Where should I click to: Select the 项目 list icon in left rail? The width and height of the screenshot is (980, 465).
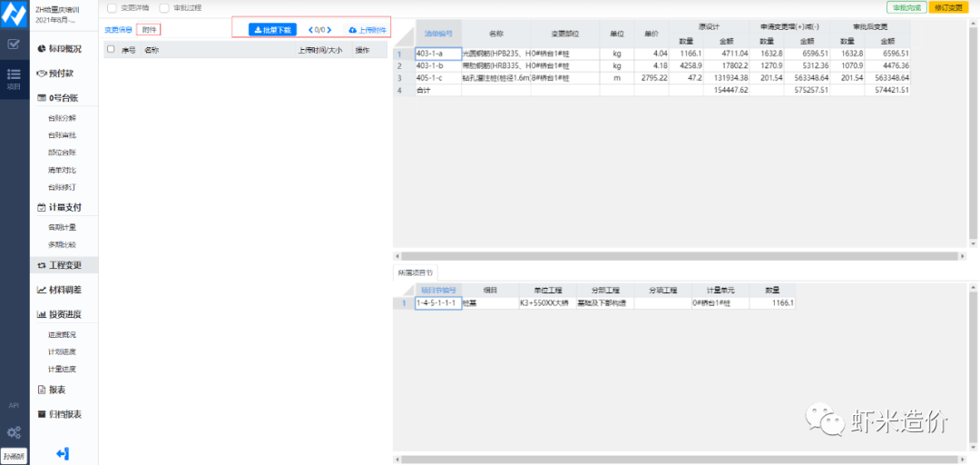click(x=14, y=77)
